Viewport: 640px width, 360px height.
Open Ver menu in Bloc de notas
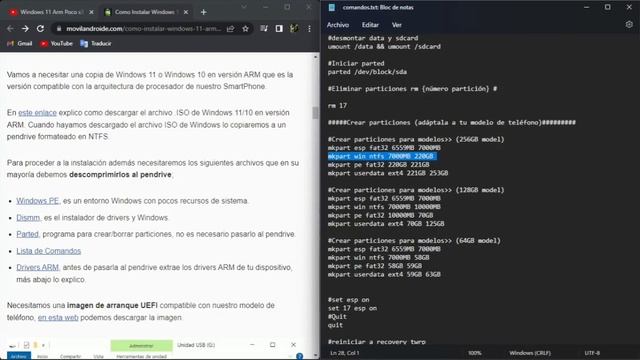397,25
